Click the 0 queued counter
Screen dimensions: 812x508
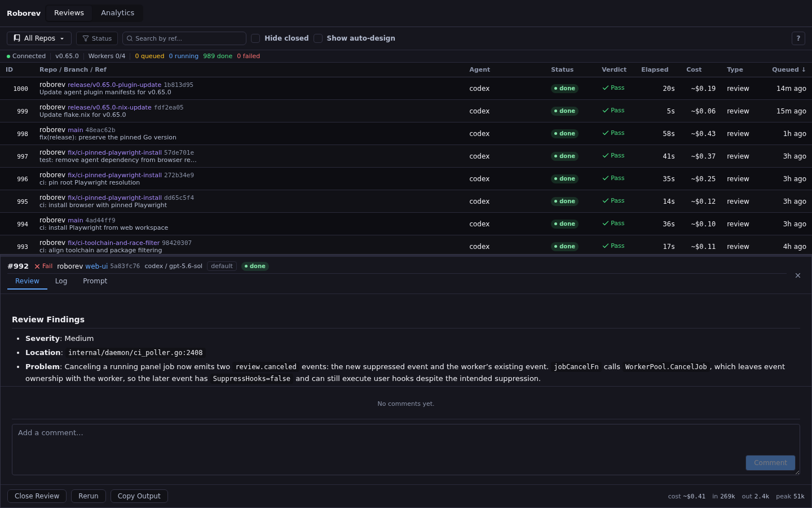[x=149, y=56]
